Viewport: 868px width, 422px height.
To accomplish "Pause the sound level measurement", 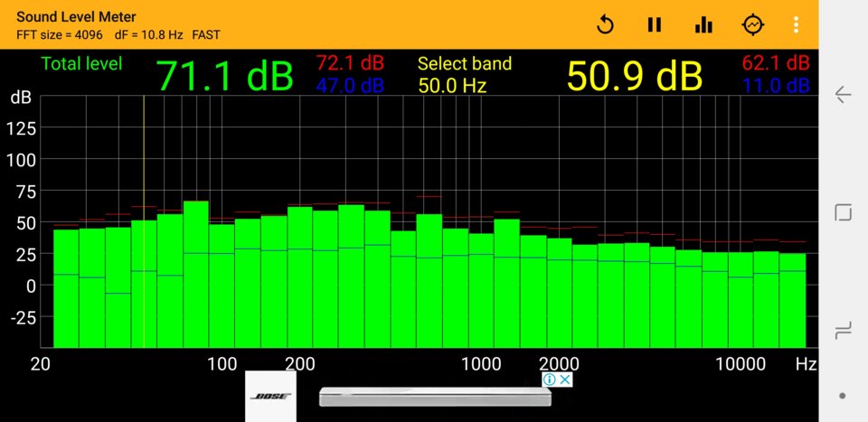I will (x=655, y=24).
